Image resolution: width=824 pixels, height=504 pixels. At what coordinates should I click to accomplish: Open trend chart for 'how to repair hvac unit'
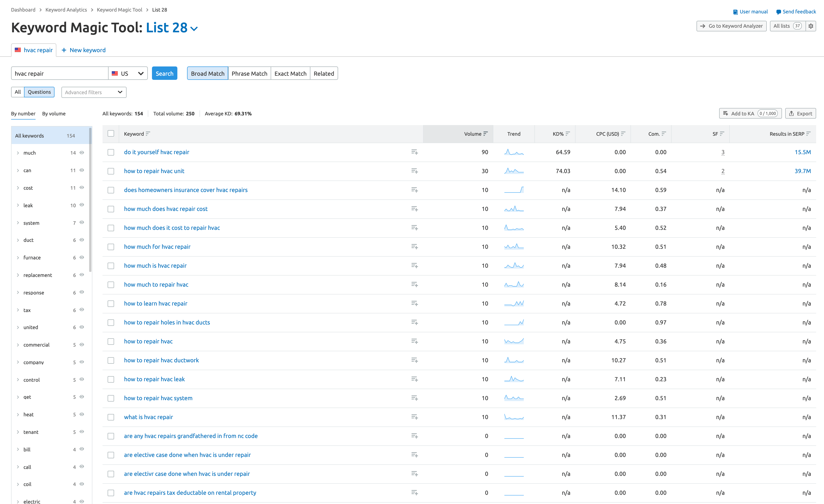click(x=514, y=171)
